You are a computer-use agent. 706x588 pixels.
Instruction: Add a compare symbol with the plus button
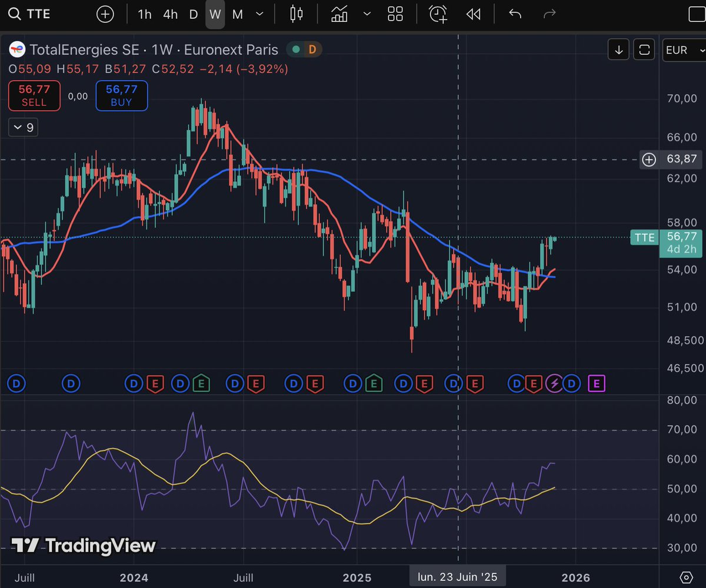click(x=105, y=14)
